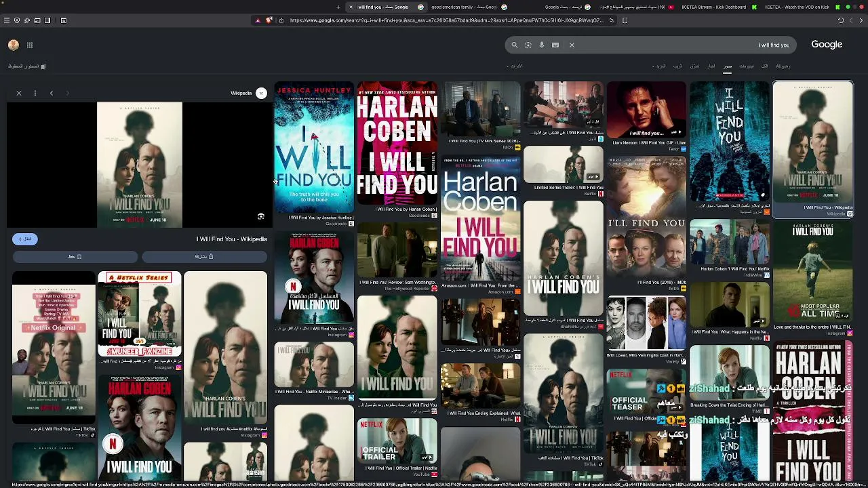This screenshot has height=488, width=868.
Task: Open the Wikedia source icon in preview
Action: point(261,93)
